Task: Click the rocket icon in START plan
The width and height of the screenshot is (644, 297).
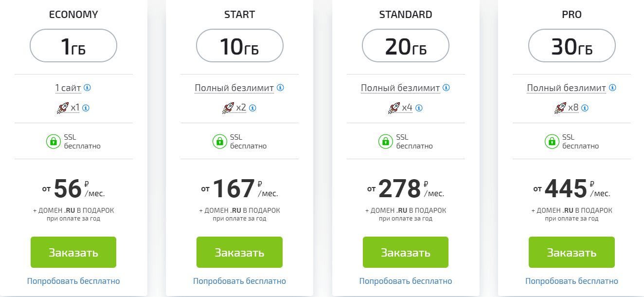Action: tap(228, 108)
